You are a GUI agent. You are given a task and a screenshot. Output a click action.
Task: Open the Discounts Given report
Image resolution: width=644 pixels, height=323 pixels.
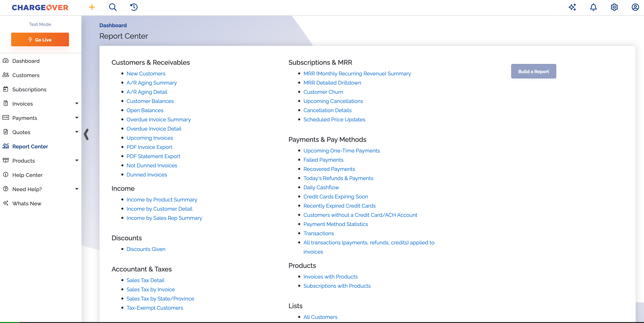point(146,249)
